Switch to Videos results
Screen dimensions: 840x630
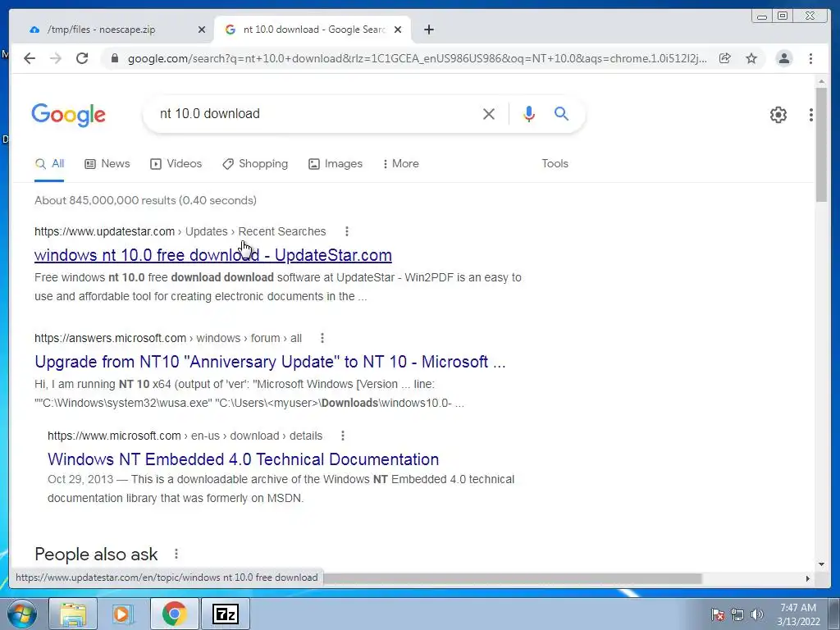(176, 164)
